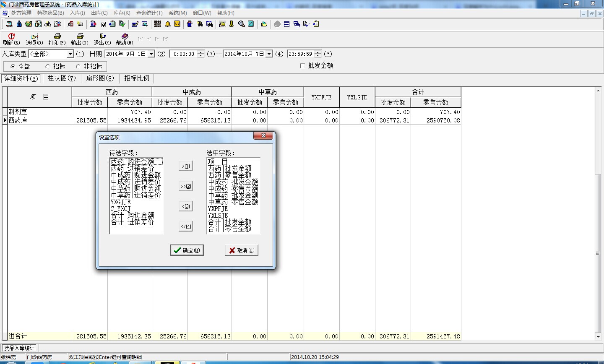Click the <<(4) remove-all-fields button
The image size is (604, 364).
click(x=185, y=226)
